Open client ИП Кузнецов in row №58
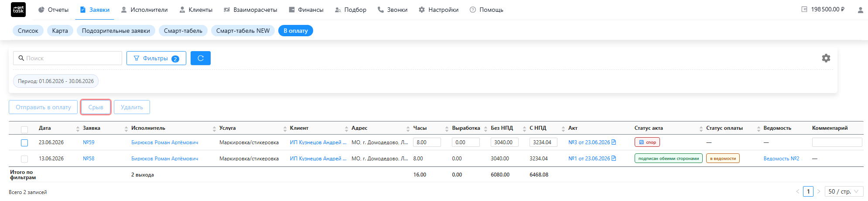 318,159
